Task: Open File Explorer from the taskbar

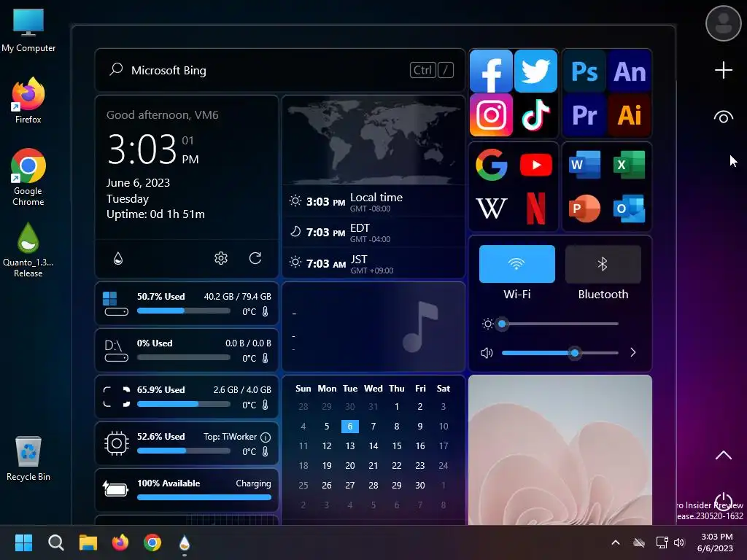Action: point(88,542)
